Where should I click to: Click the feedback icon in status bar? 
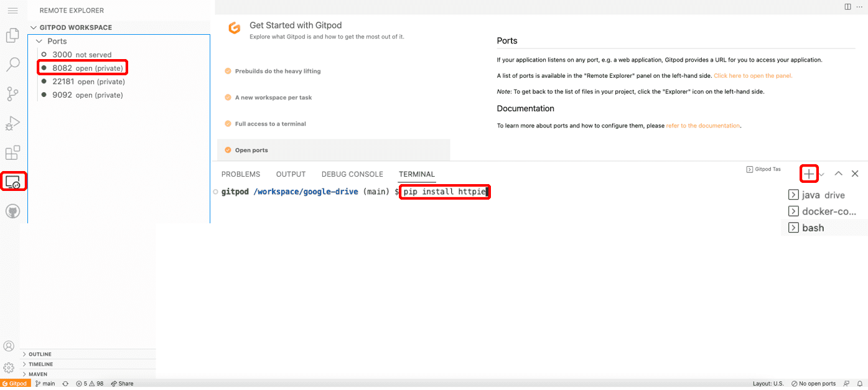(847, 384)
